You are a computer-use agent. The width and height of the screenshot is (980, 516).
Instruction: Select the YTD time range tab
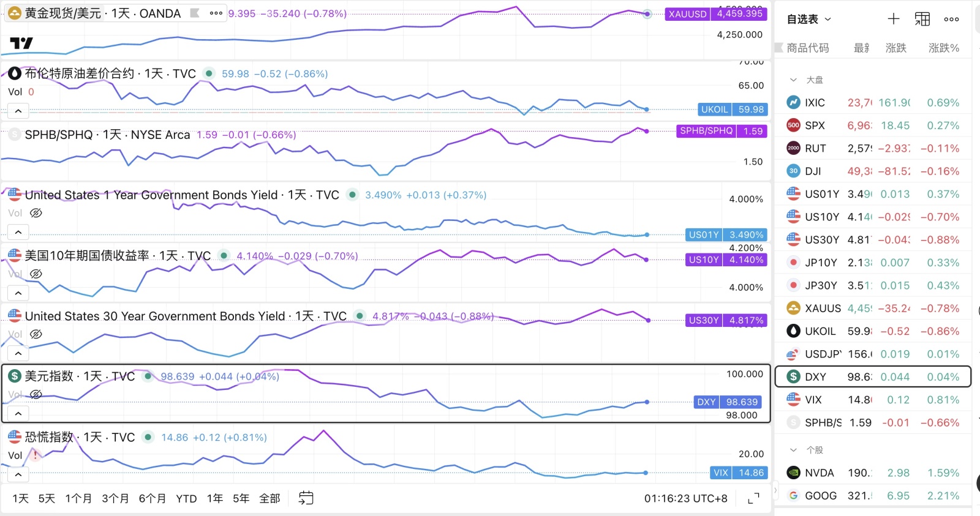[x=186, y=498]
